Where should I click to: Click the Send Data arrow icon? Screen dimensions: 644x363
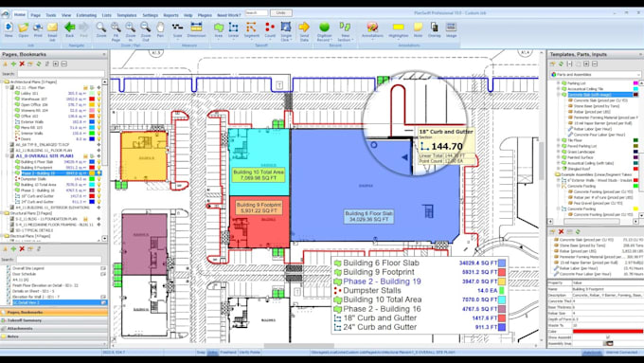click(x=304, y=27)
